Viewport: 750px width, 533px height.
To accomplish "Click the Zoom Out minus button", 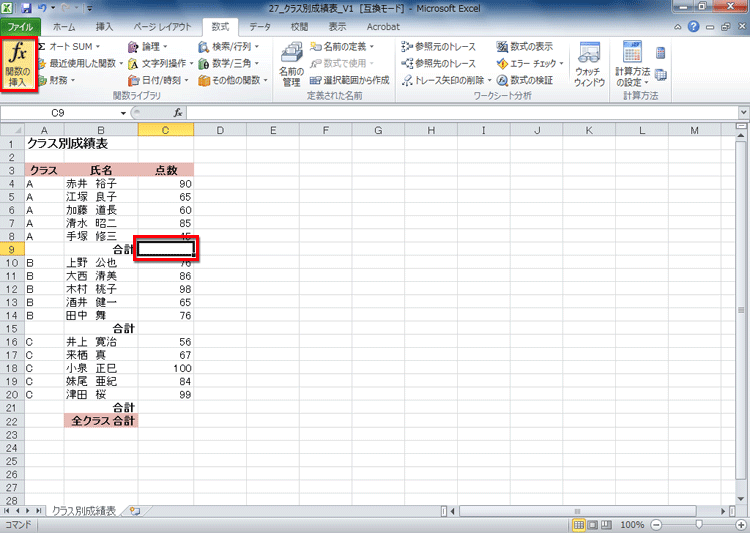I will (x=656, y=525).
